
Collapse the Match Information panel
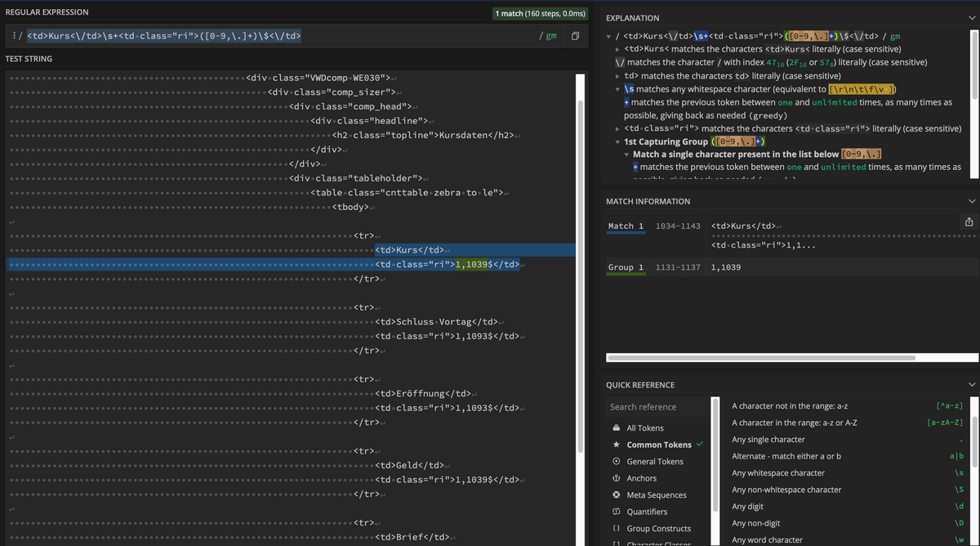(971, 201)
